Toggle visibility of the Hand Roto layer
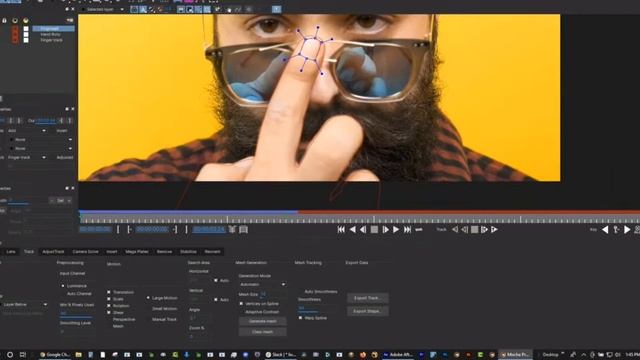Screen dimensions: 640x360 click(15, 35)
